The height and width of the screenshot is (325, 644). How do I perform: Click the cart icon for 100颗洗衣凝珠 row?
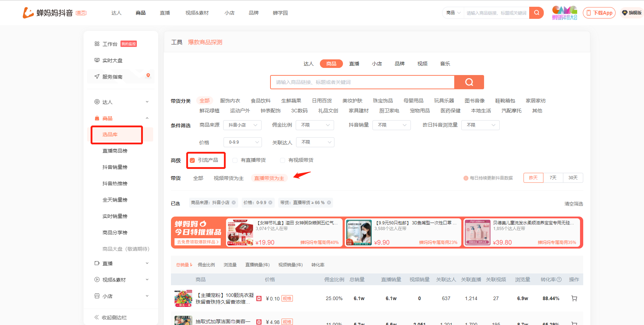tap(574, 299)
